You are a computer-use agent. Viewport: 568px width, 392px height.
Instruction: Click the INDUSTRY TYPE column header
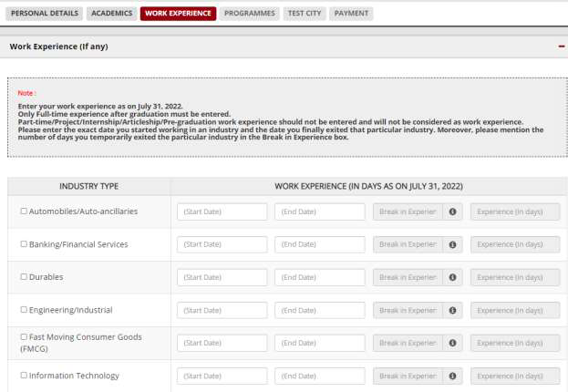coord(88,186)
